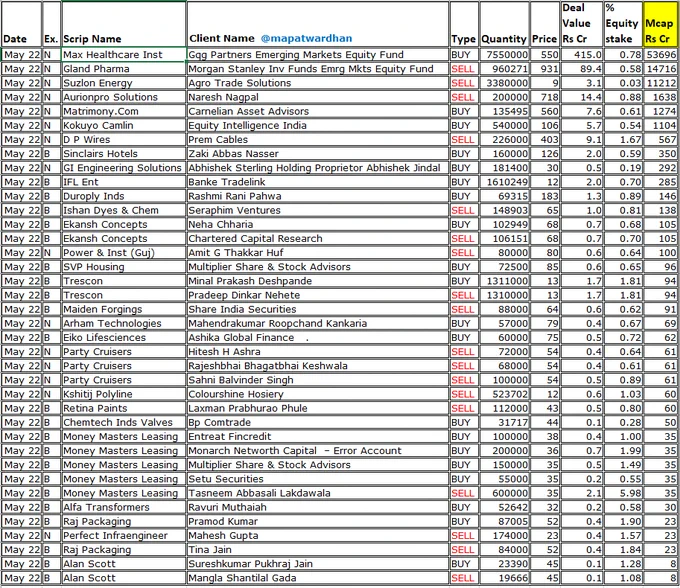This screenshot has height=588, width=680.
Task: Select Retina Paints scrip cell
Action: tap(124, 408)
